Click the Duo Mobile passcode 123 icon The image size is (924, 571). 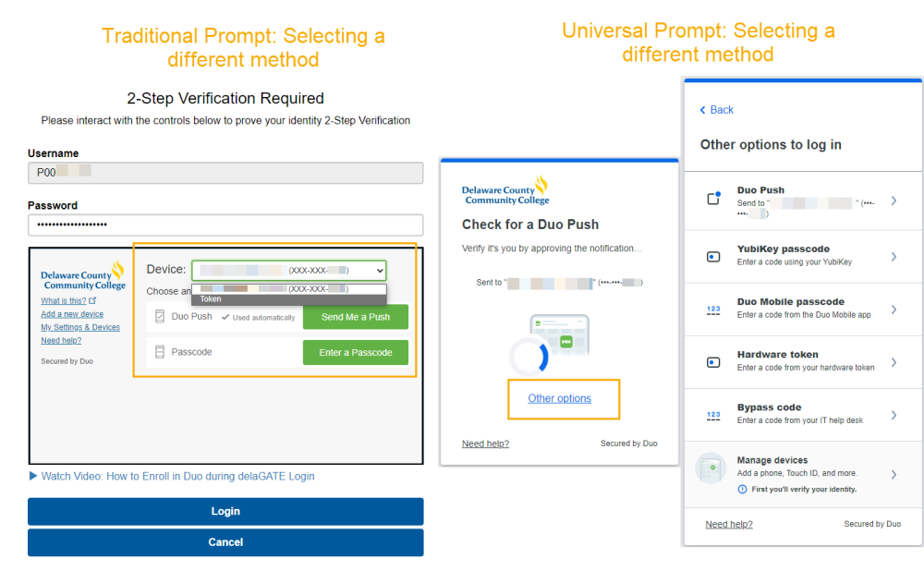(713, 310)
